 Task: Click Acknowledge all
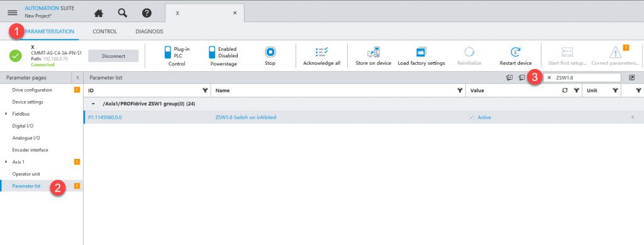point(321,56)
